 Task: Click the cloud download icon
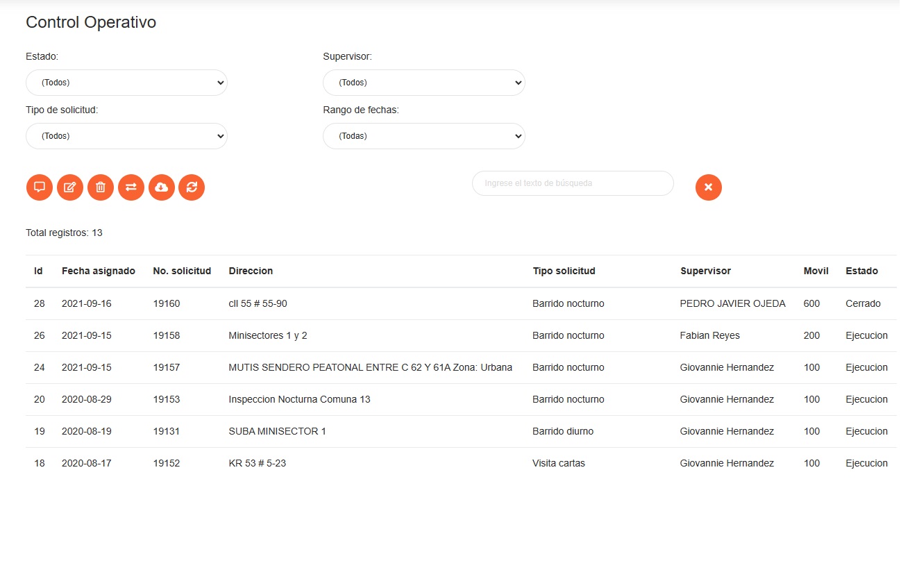162,187
